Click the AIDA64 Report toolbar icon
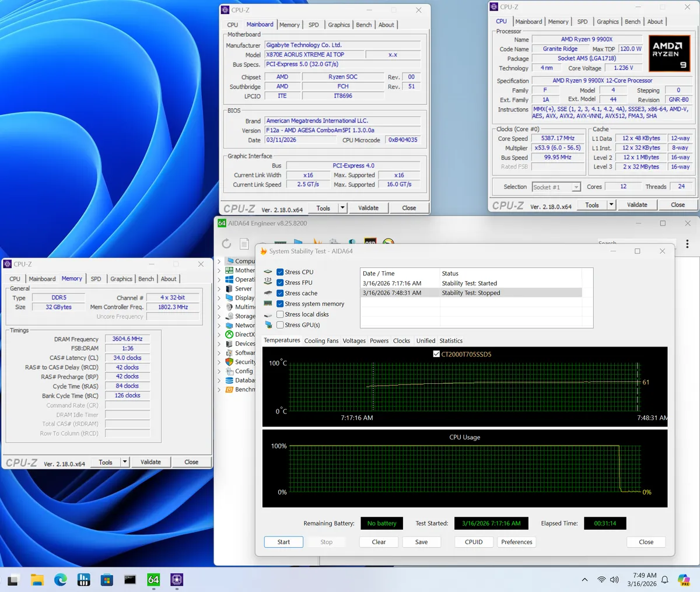The height and width of the screenshot is (592, 700). click(244, 244)
